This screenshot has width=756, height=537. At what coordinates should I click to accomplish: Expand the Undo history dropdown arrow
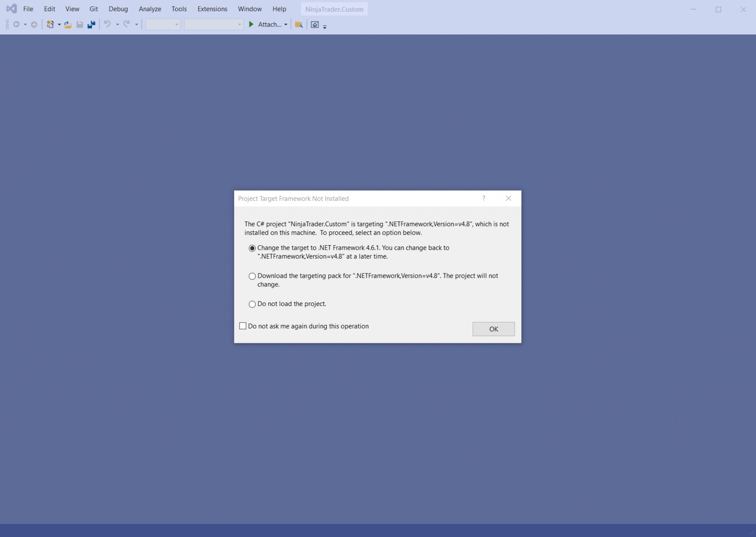click(x=117, y=25)
